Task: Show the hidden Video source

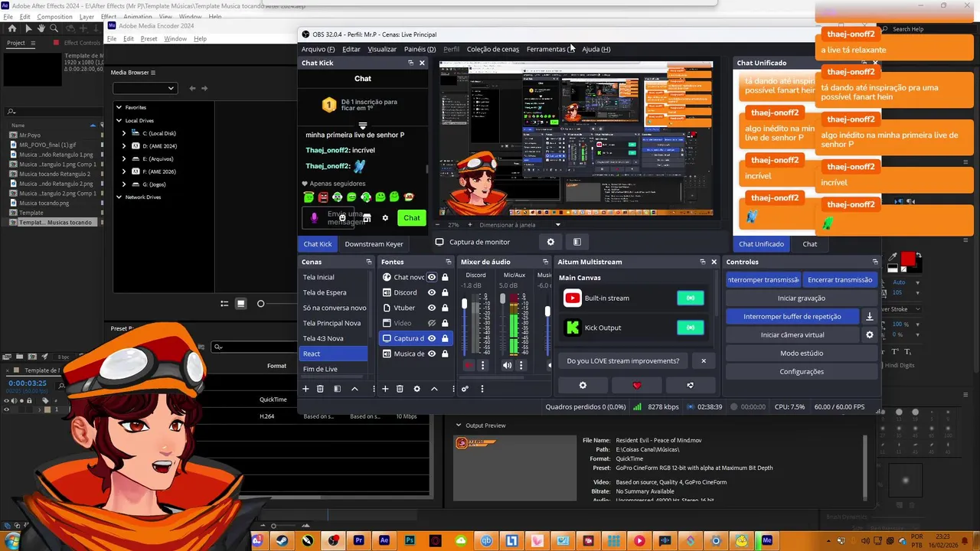Action: tap(432, 323)
